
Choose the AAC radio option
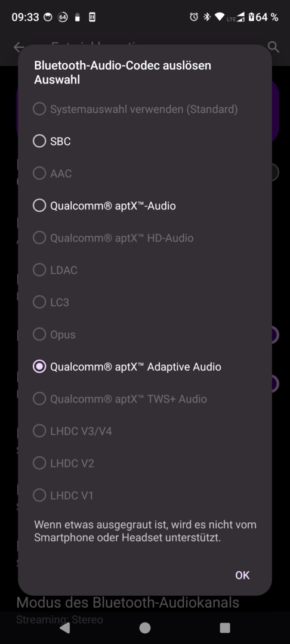click(145, 174)
